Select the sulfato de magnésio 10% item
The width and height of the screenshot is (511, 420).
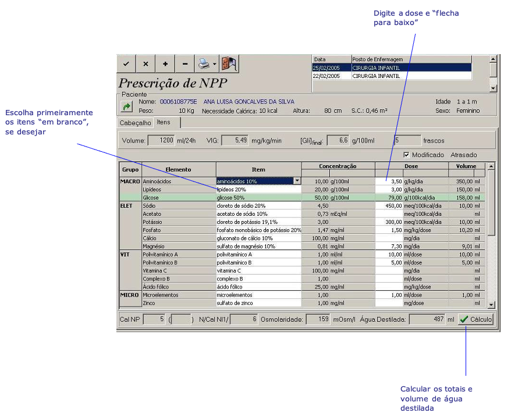(x=259, y=246)
